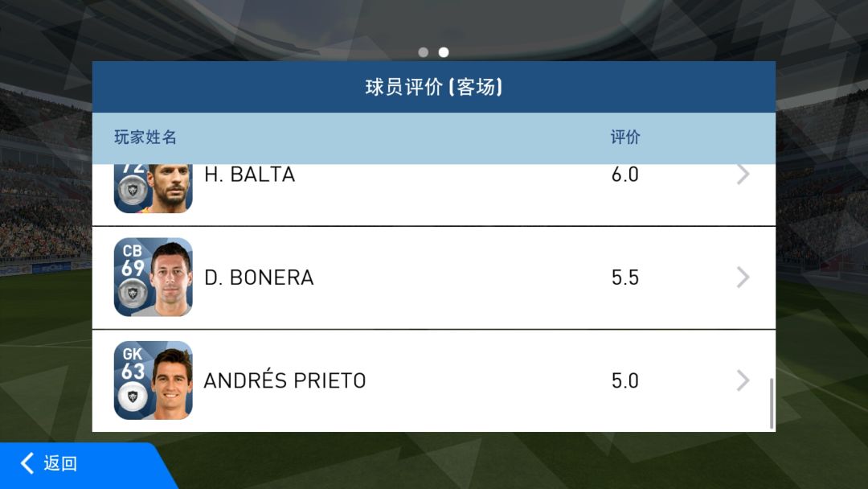Open H. BALTA details chevron
The image size is (868, 489).
pyautogui.click(x=743, y=175)
